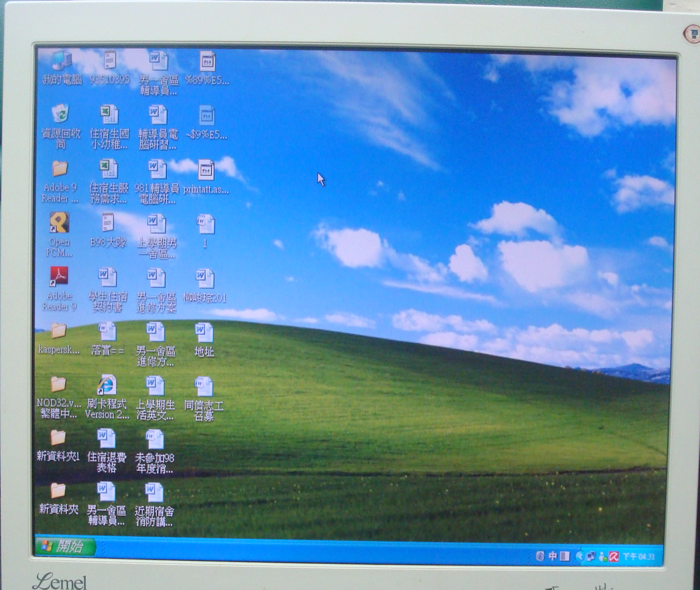Select the printatt.as... file icon
The height and width of the screenshot is (590, 700).
206,171
